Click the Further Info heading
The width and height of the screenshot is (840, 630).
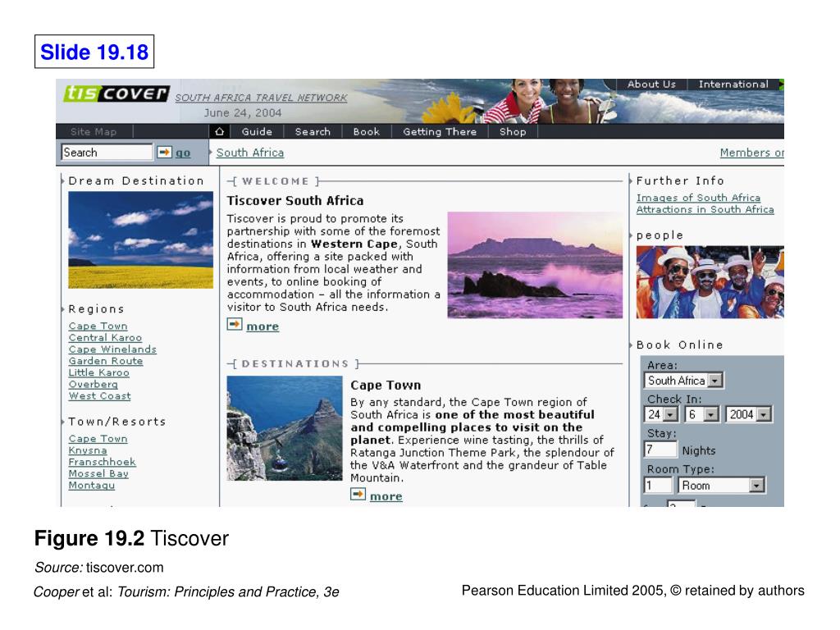pos(680,180)
